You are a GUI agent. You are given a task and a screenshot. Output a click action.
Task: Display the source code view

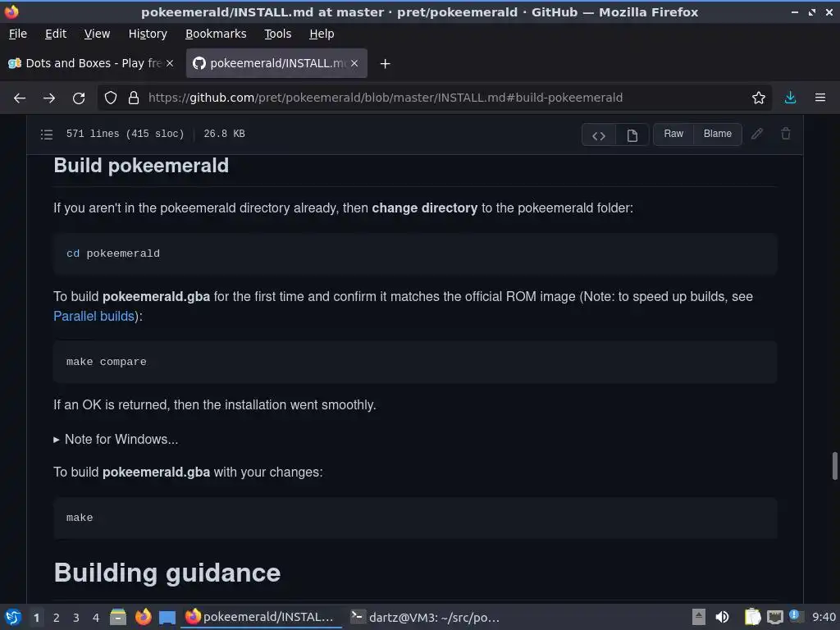point(599,135)
